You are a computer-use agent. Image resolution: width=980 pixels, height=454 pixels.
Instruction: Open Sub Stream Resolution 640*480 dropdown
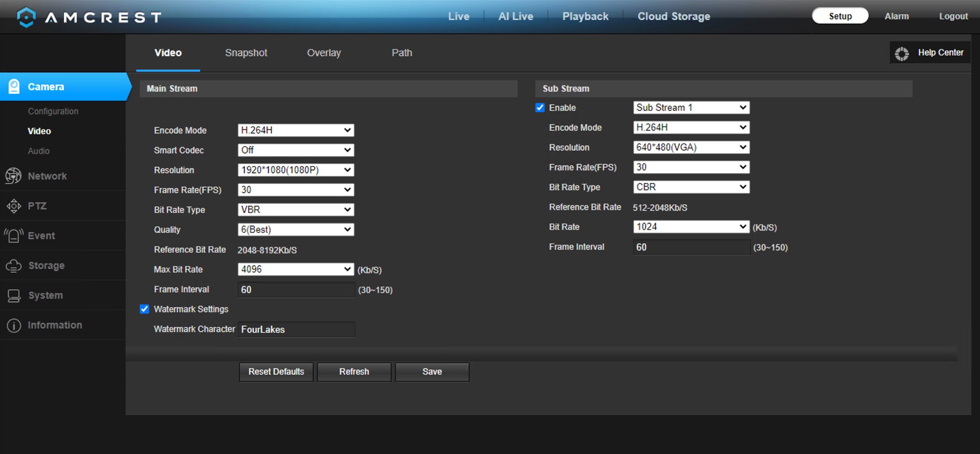click(x=691, y=147)
